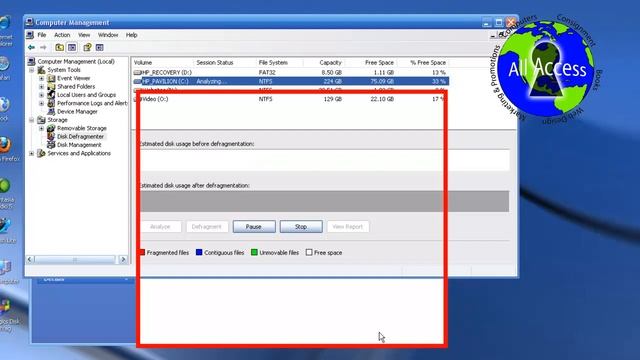The width and height of the screenshot is (640, 360).
Task: Click the 8.50 GB capacity cell
Action: click(x=332, y=73)
